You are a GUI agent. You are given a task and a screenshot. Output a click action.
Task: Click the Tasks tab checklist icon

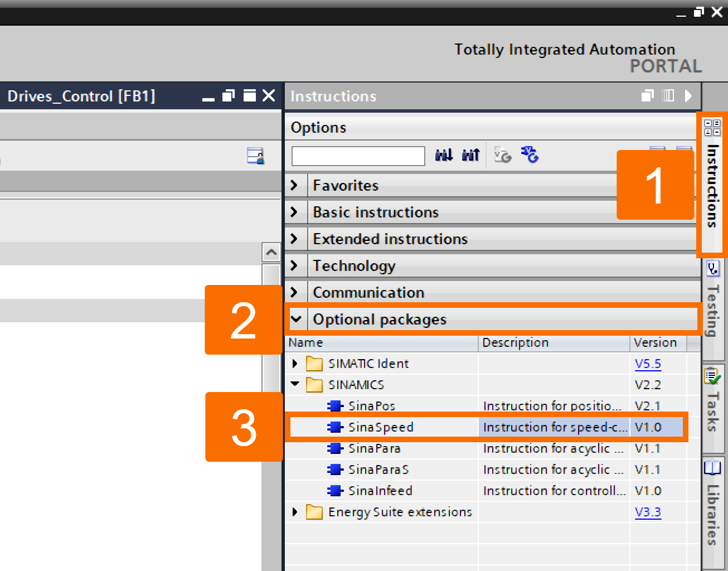(713, 377)
